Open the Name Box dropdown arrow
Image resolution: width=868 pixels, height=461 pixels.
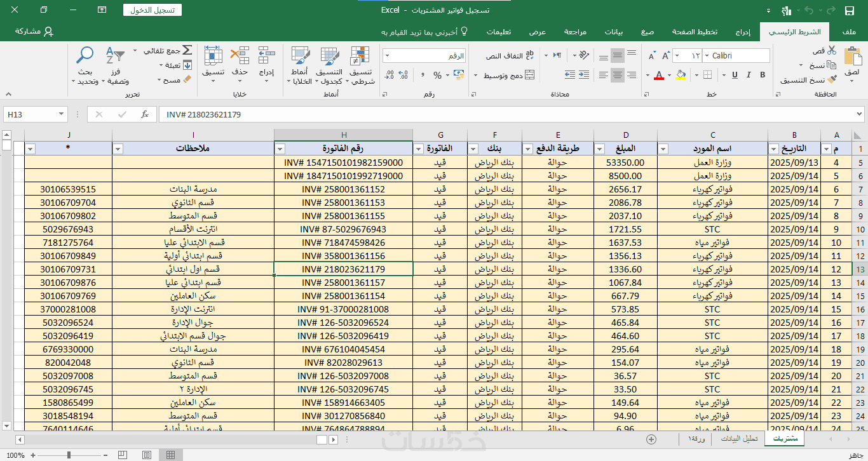pyautogui.click(x=62, y=114)
